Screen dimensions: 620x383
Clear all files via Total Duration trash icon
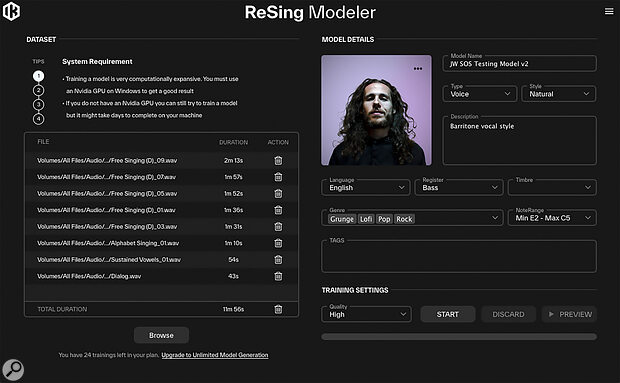(x=278, y=309)
